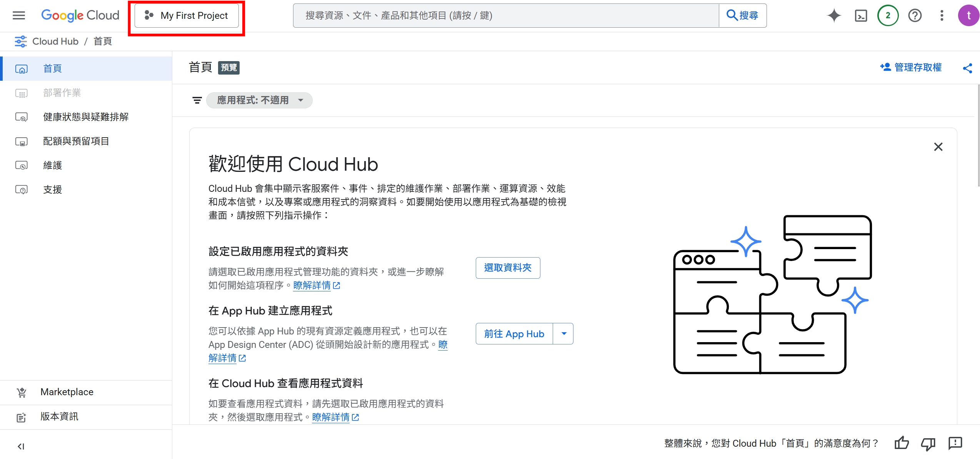
Task: Expand the 應用程式: 不適用 filter dropdown
Action: [260, 100]
